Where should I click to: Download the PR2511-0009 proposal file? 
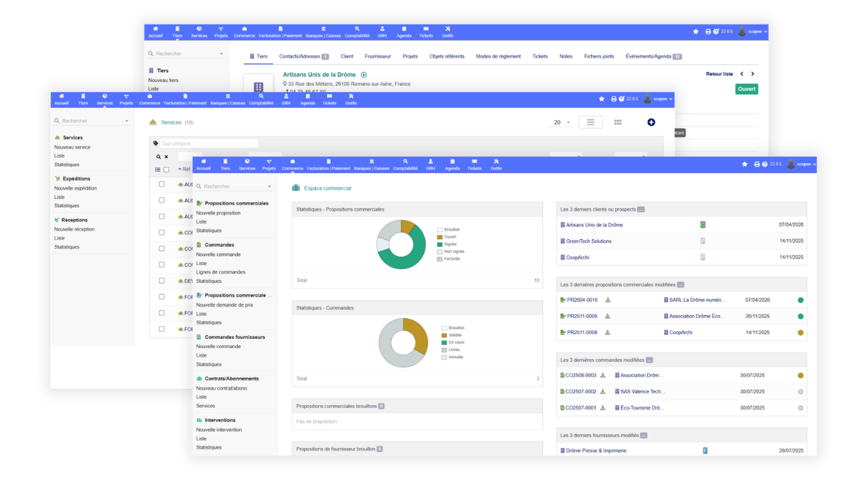tap(608, 316)
